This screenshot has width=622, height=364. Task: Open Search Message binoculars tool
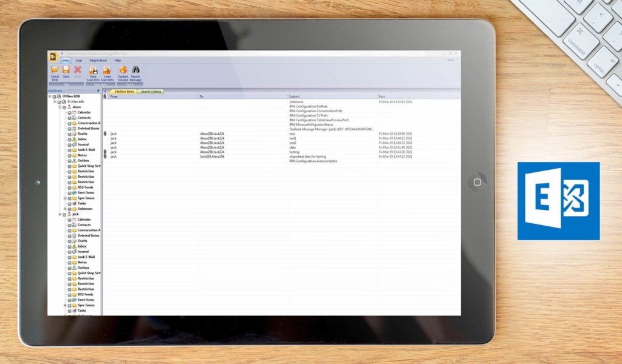click(x=135, y=70)
